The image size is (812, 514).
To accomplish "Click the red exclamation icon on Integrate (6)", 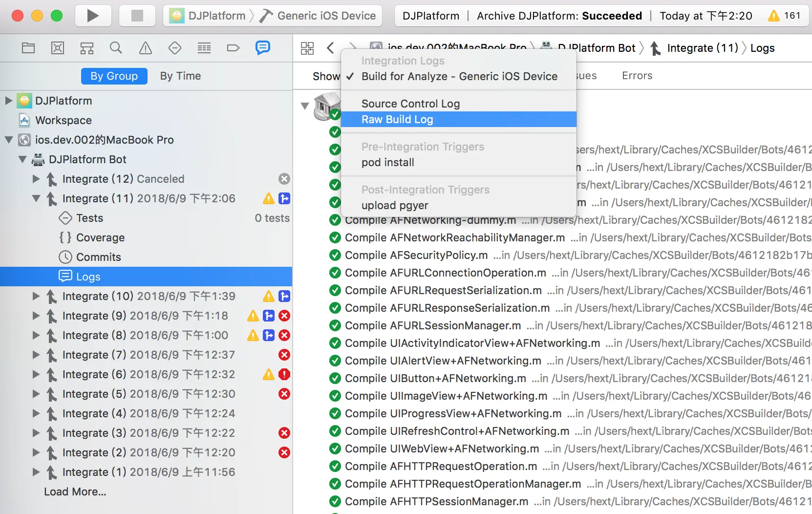I will (x=284, y=374).
